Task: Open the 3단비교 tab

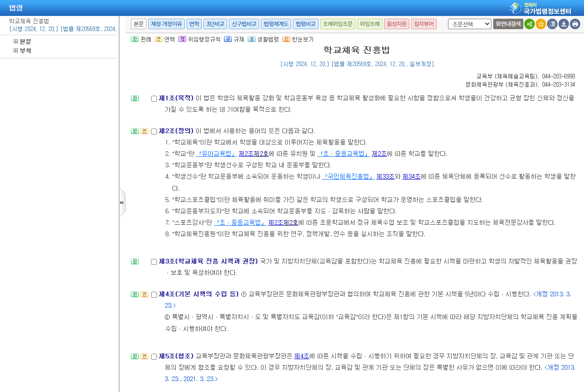Action: pyautogui.click(x=215, y=24)
